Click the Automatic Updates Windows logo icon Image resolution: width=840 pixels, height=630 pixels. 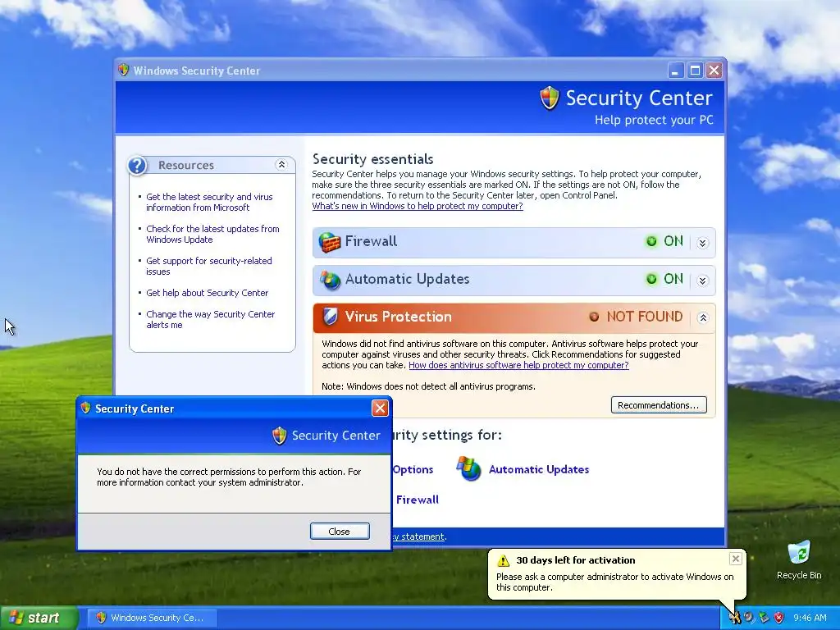tap(468, 468)
